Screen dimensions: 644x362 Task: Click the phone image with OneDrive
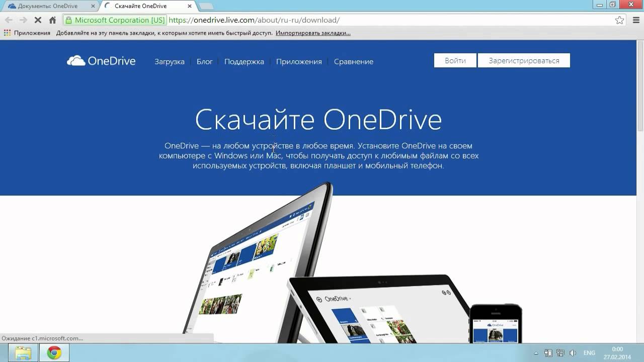[x=496, y=323]
